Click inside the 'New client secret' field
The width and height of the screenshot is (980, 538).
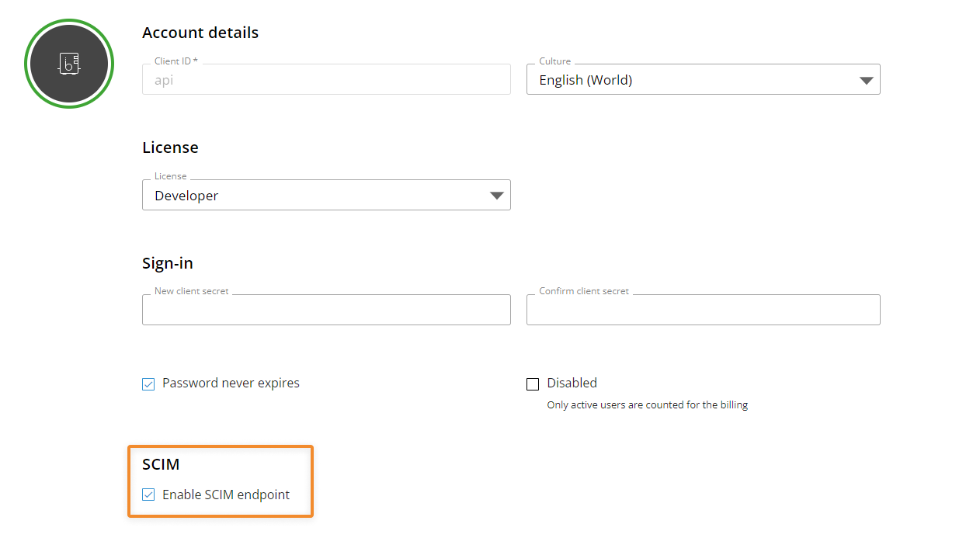click(x=326, y=309)
